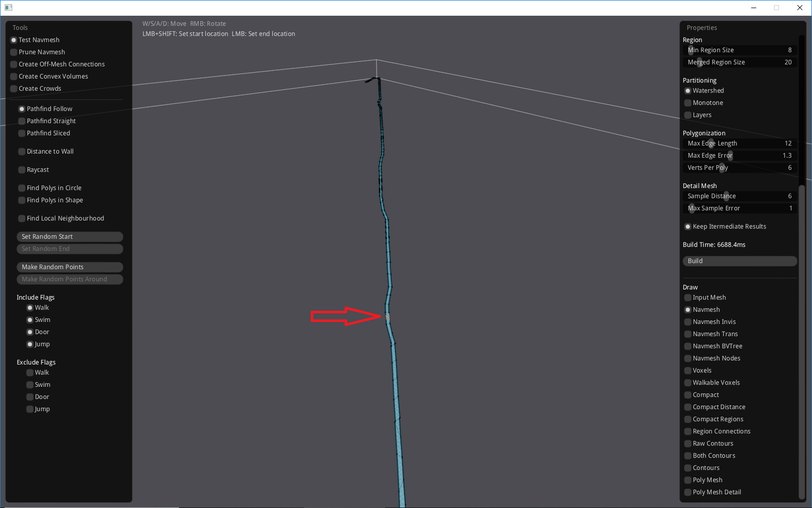Click Make Random Points
812x508 pixels.
69,267
